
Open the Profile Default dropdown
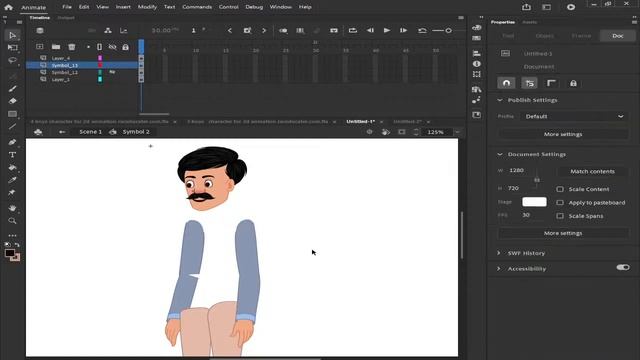coord(574,116)
